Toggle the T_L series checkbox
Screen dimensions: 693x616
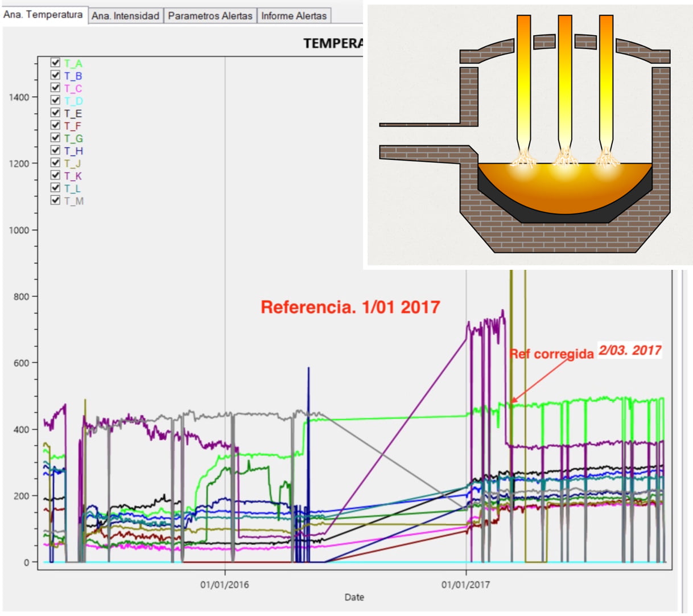tap(55, 188)
